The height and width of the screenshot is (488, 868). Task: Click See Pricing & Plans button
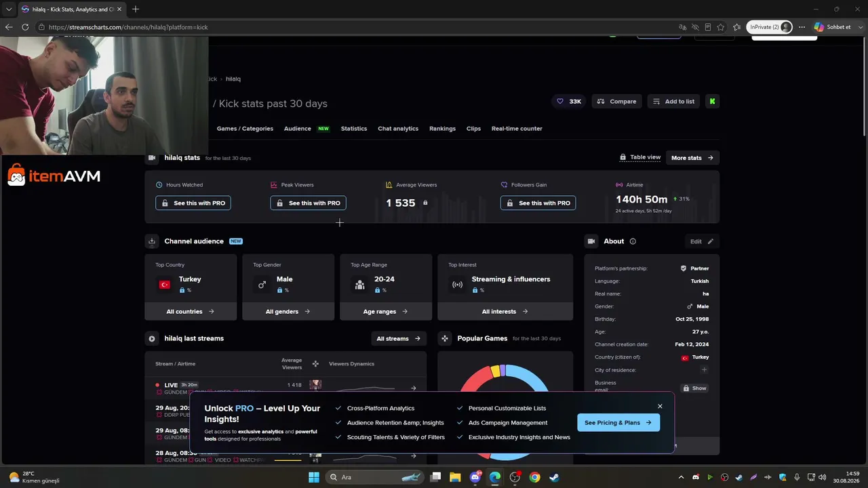click(x=618, y=422)
